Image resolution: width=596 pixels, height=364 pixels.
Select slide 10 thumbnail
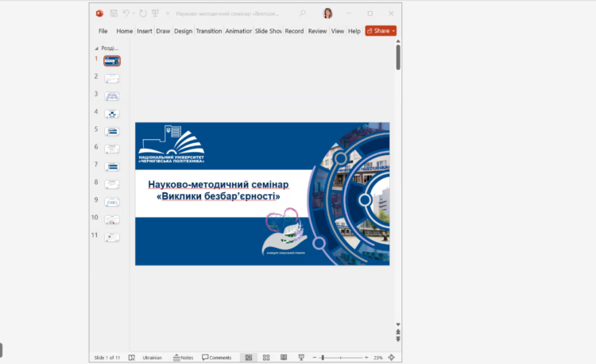[112, 219]
